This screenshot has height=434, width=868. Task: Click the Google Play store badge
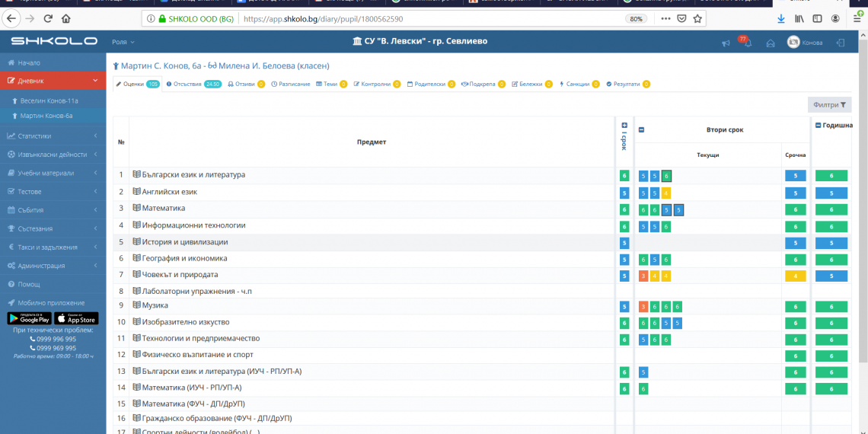coord(30,318)
